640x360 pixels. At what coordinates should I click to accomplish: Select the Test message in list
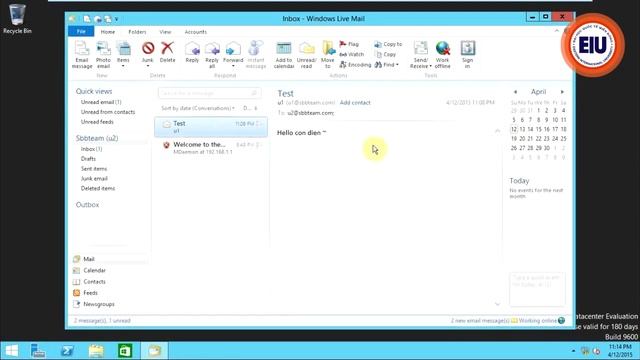[211, 127]
